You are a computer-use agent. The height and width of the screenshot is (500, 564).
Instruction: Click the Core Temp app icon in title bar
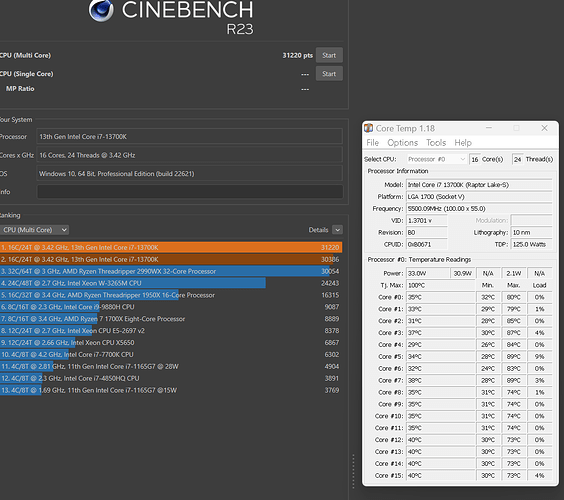click(368, 128)
